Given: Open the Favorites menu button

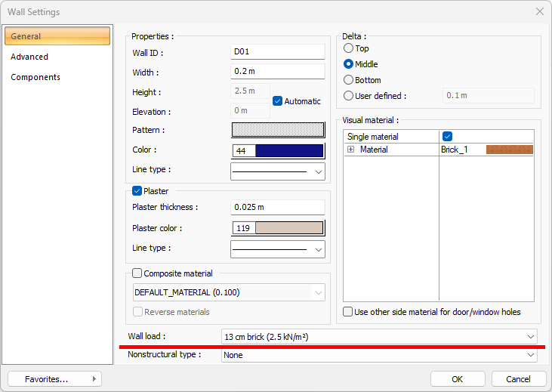Looking at the screenshot, I should coord(54,378).
